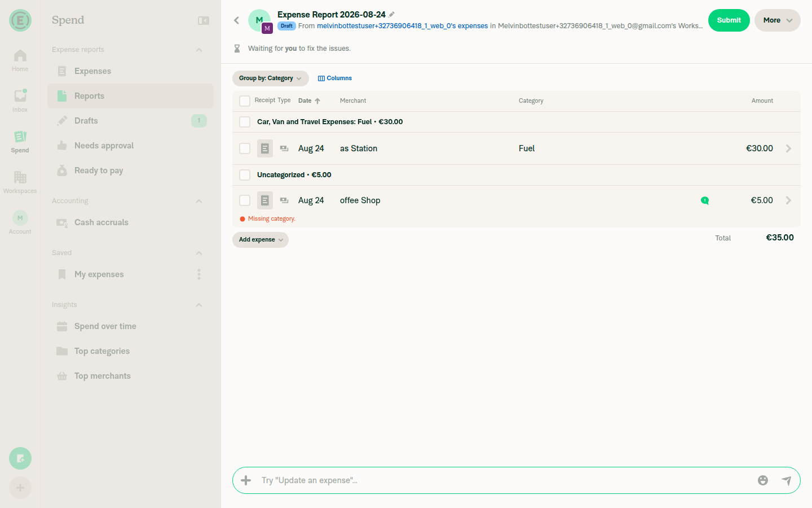Open Expenses in the sidebar
Screen dimensions: 812x508
click(x=130, y=71)
